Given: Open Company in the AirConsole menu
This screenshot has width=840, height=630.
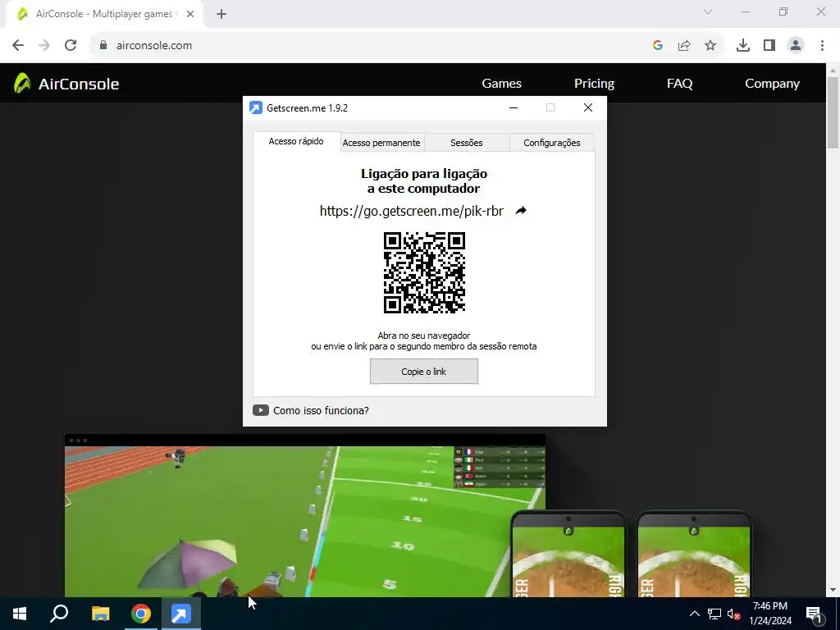Looking at the screenshot, I should tap(772, 83).
